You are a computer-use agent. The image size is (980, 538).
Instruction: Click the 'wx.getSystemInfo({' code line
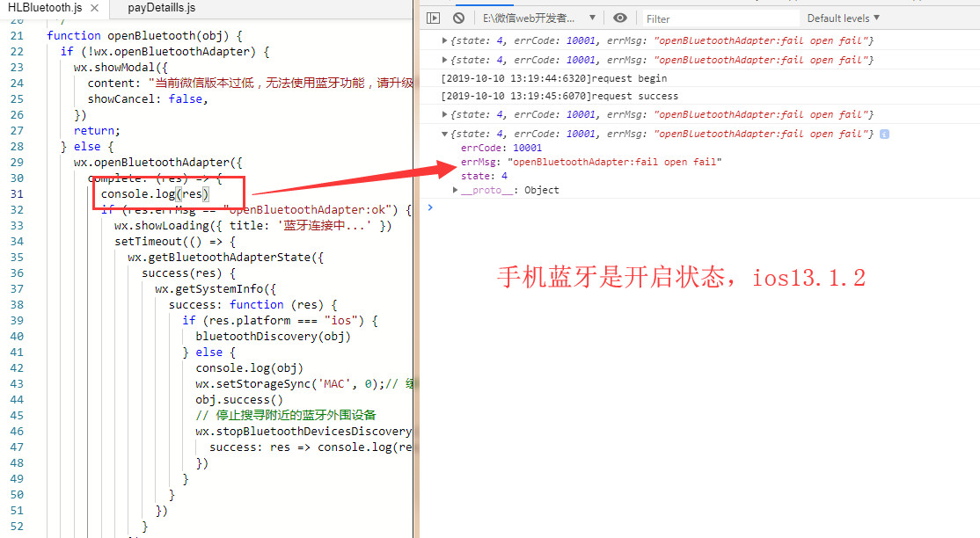tap(216, 288)
